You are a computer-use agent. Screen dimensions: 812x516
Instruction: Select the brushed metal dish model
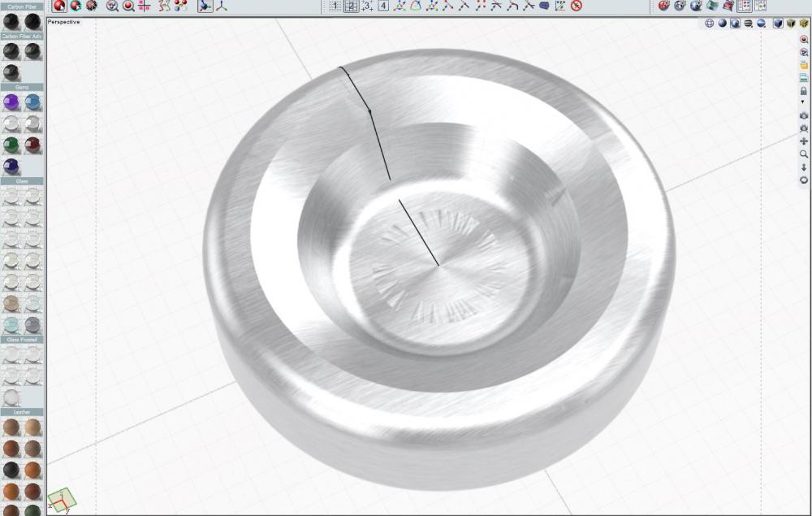pos(440,270)
